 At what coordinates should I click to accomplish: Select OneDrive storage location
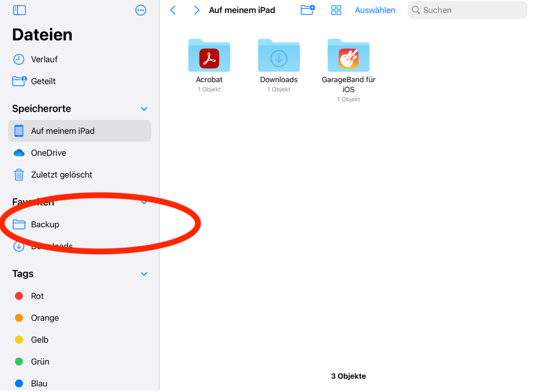48,153
